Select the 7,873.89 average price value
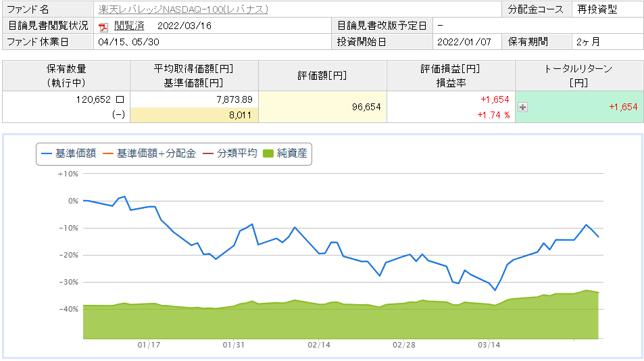Screen dimensions: 644x361 [234, 99]
